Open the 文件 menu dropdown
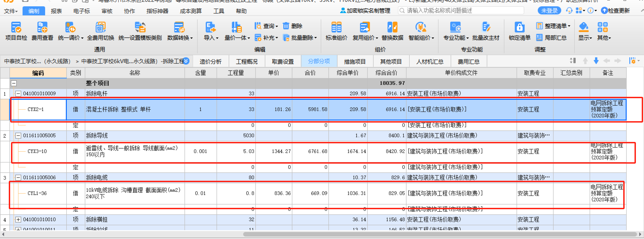The image size is (644, 239). pyautogui.click(x=11, y=11)
